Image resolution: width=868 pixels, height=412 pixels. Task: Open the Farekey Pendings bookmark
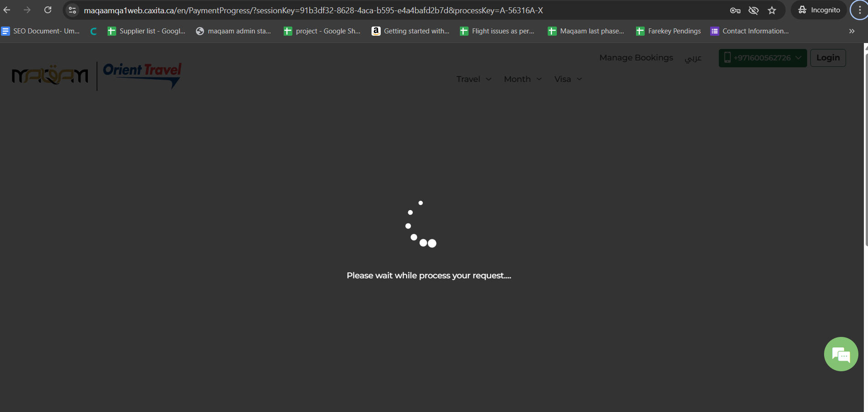[x=669, y=31]
